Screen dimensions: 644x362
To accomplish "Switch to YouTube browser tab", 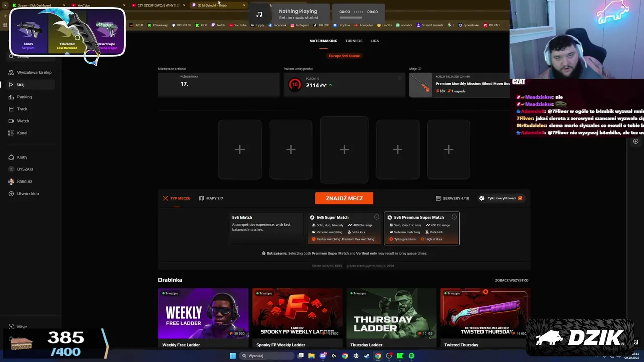I will (x=98, y=5).
